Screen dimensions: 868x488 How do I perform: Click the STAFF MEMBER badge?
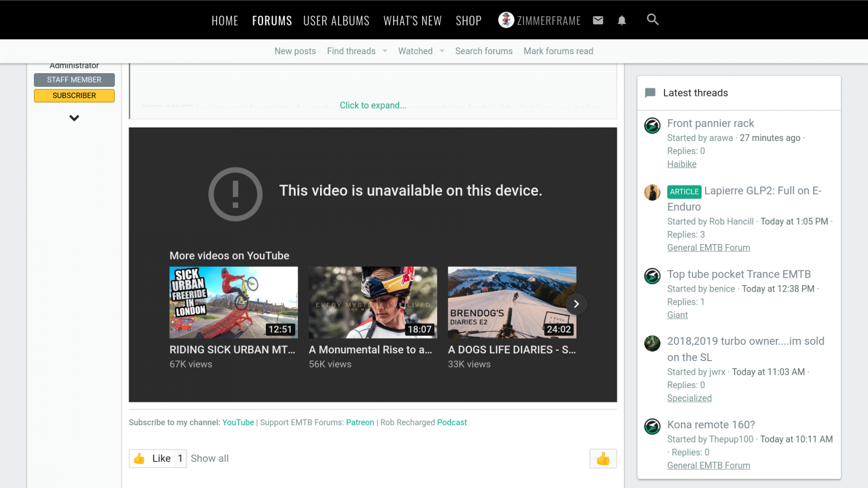click(x=74, y=80)
